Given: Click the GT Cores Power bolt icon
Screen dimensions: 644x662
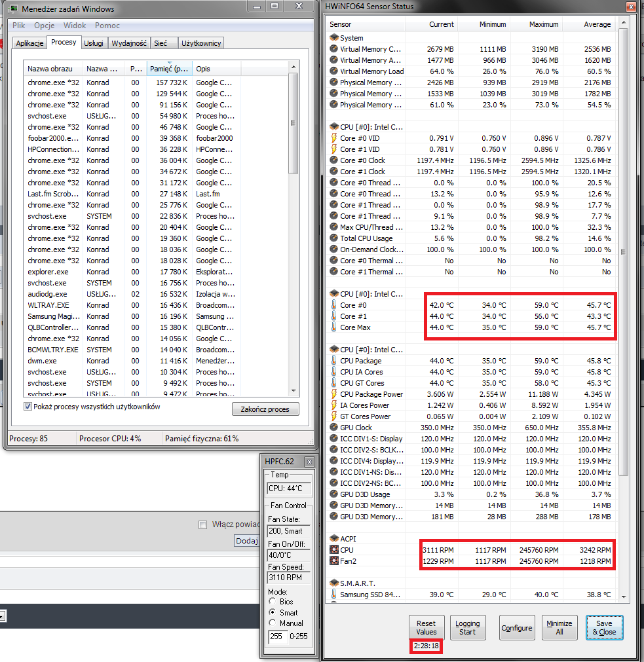Looking at the screenshot, I should click(x=334, y=416).
